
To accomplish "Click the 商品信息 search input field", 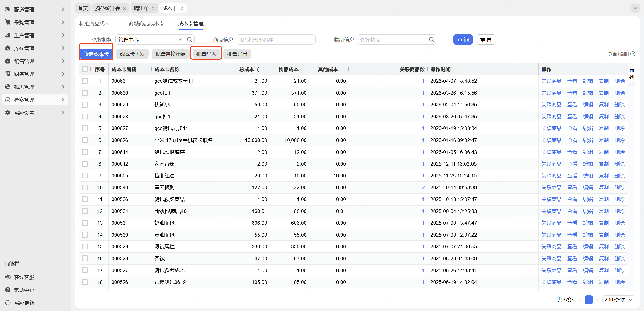I will click(275, 39).
